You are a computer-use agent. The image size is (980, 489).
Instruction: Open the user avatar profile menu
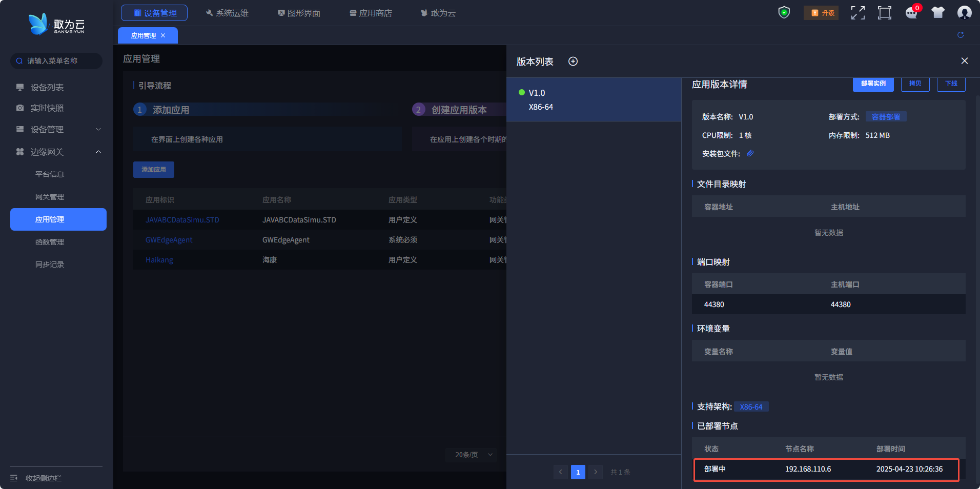964,13
